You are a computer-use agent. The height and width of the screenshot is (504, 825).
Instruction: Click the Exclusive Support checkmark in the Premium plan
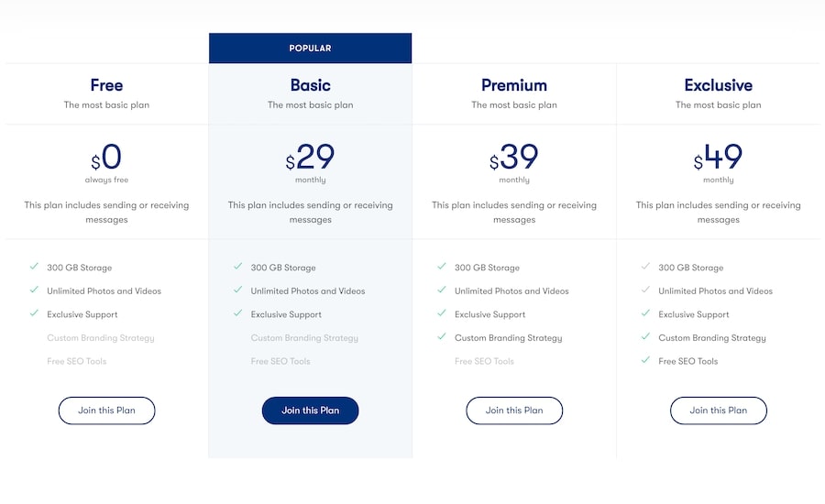(x=442, y=313)
